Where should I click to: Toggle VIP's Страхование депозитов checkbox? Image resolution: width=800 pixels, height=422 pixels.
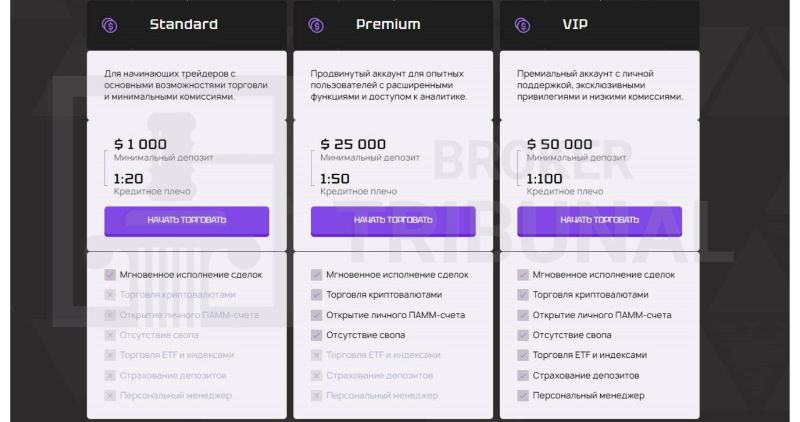(523, 376)
